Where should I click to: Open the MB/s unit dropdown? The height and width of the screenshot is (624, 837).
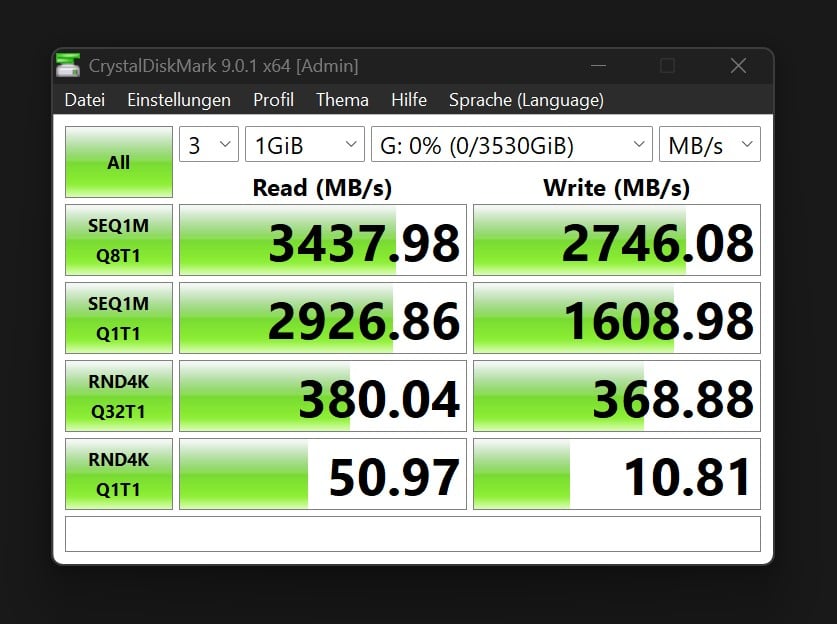[708, 145]
